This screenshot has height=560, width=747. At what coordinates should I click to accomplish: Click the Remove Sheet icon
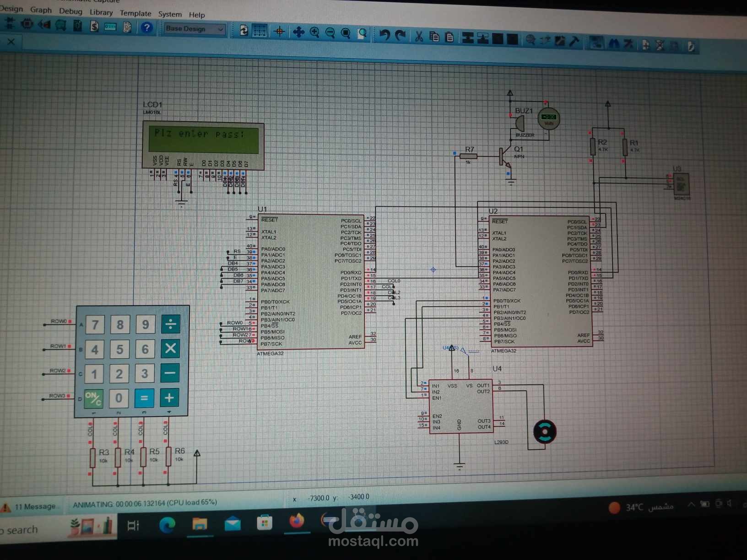pyautogui.click(x=660, y=45)
